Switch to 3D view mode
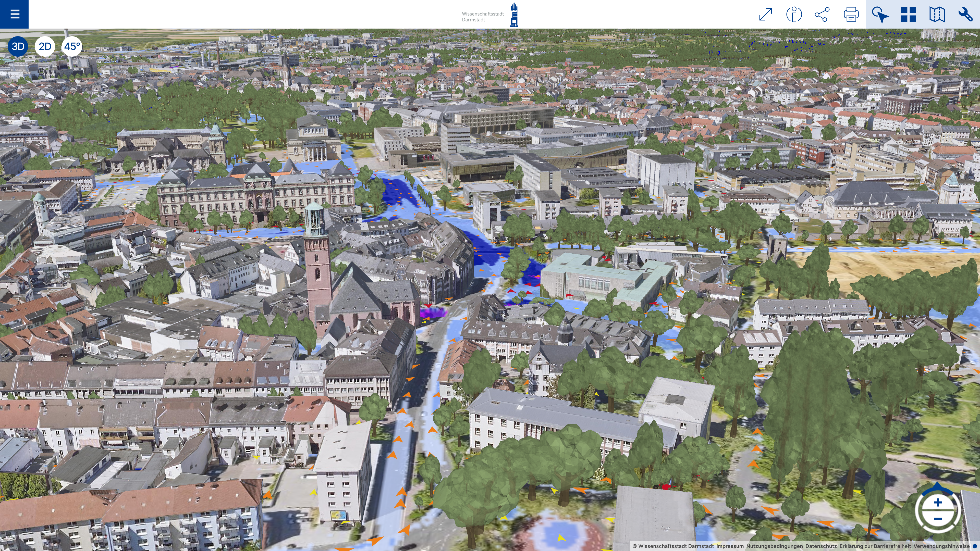Image resolution: width=980 pixels, height=551 pixels. pyautogui.click(x=18, y=46)
